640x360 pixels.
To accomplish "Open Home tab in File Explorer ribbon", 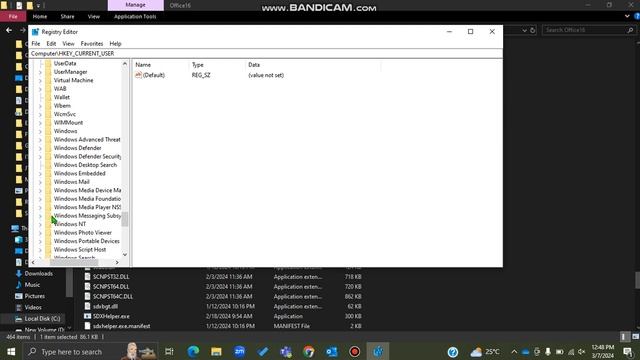I will [x=40, y=16].
